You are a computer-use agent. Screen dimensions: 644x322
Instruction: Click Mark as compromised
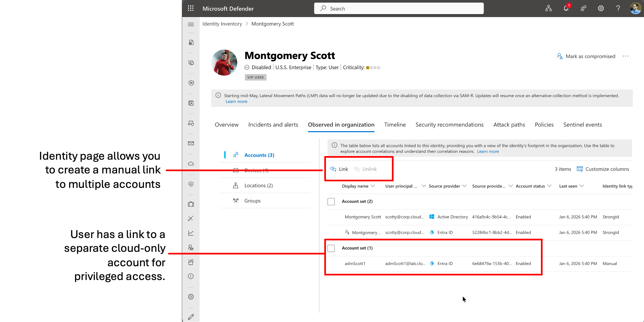pyautogui.click(x=586, y=56)
